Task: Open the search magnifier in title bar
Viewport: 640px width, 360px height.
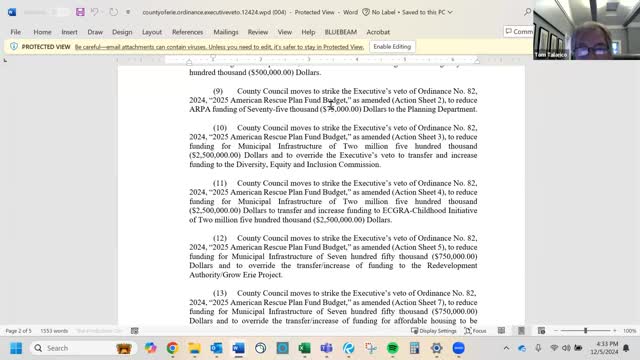Action: [x=527, y=12]
